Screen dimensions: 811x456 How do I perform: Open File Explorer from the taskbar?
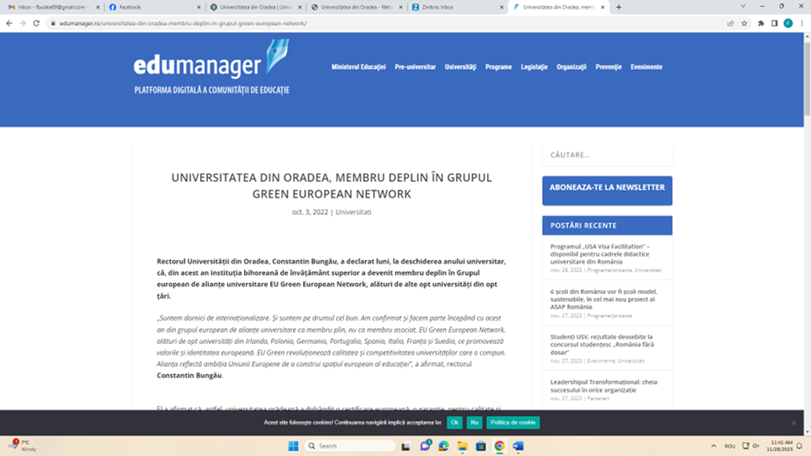[x=462, y=446]
